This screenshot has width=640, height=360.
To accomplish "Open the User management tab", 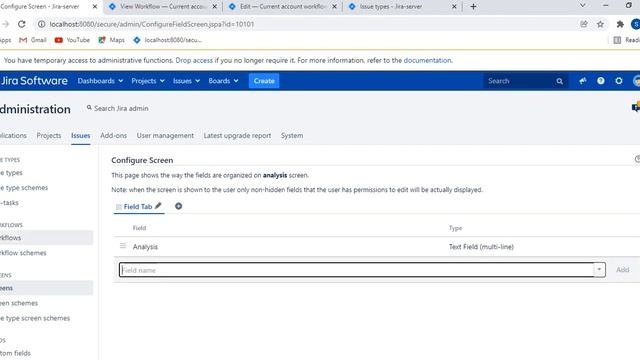I will [165, 136].
